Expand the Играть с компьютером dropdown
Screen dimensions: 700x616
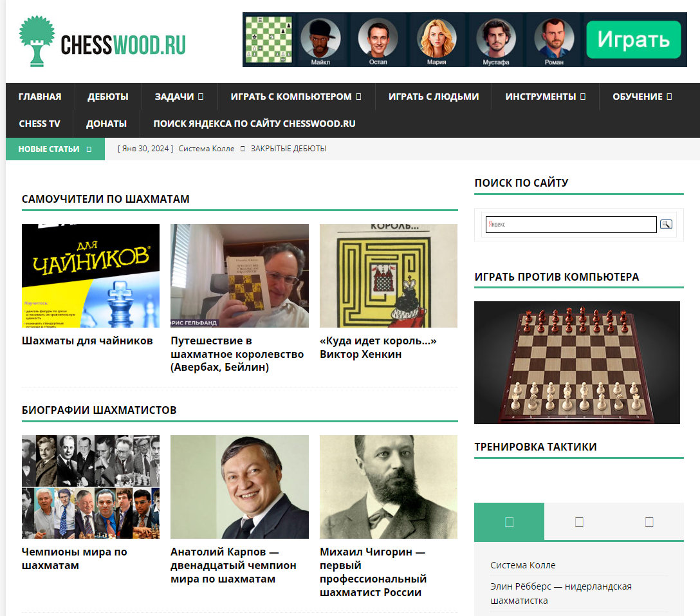295,97
